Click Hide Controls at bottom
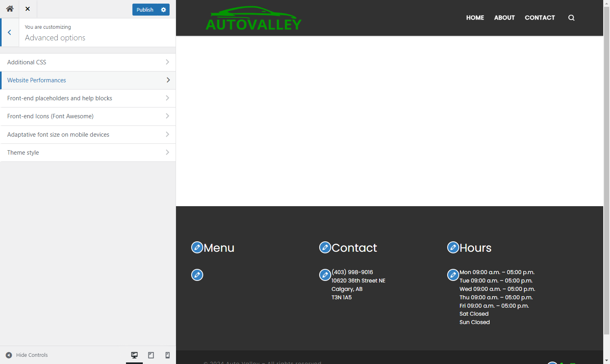Viewport: 610px width, 364px height. pos(27,355)
